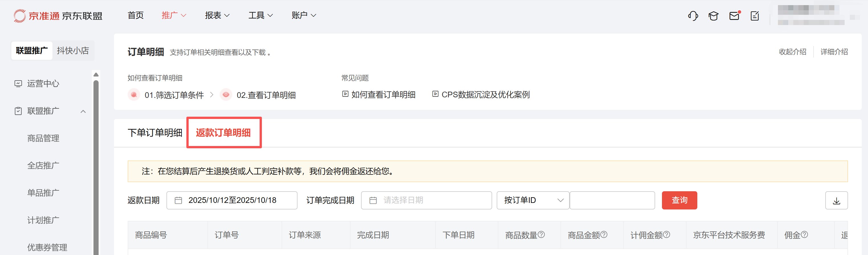Screen dimensions: 868x255
Task: Open 全店推广 in the sidebar
Action: pos(43,166)
